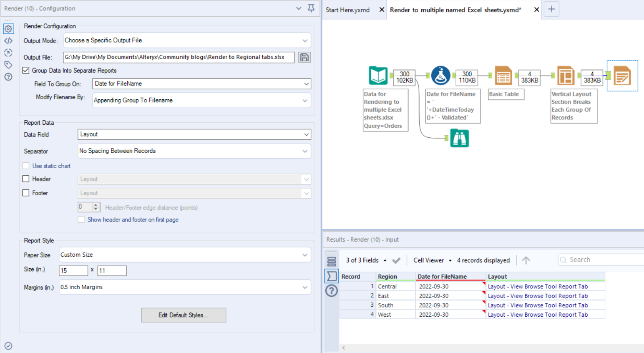Click the Edit Default Styles button

[x=184, y=315]
